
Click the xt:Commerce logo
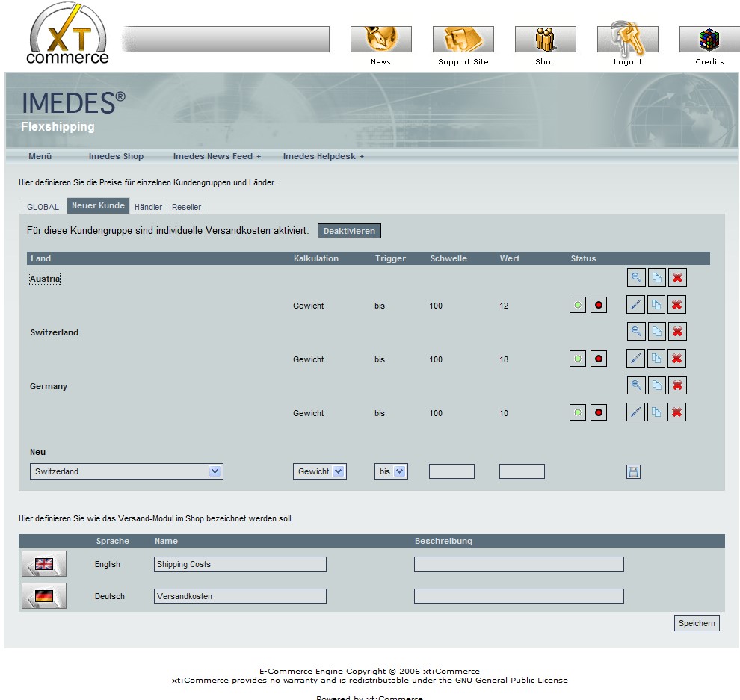68,33
